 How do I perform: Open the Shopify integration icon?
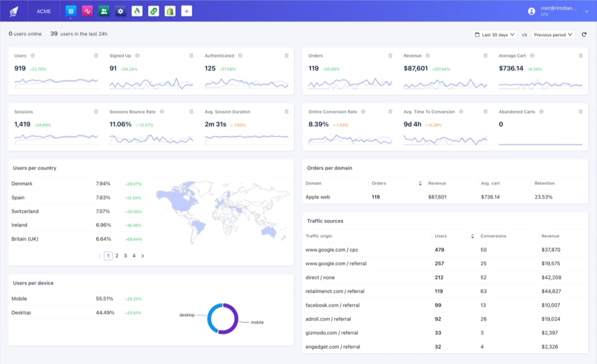170,10
